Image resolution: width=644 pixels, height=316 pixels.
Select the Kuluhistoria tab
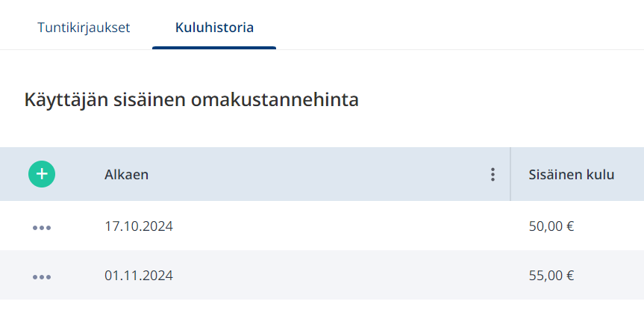coord(214,28)
